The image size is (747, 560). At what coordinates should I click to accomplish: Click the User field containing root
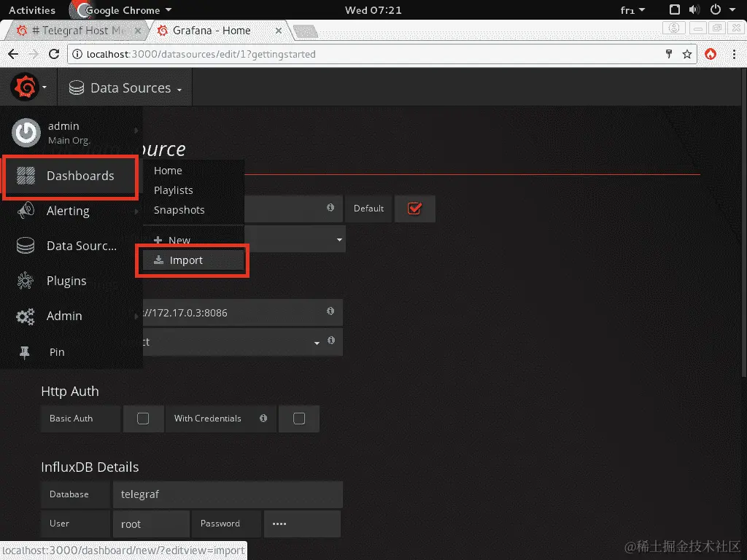(151, 524)
